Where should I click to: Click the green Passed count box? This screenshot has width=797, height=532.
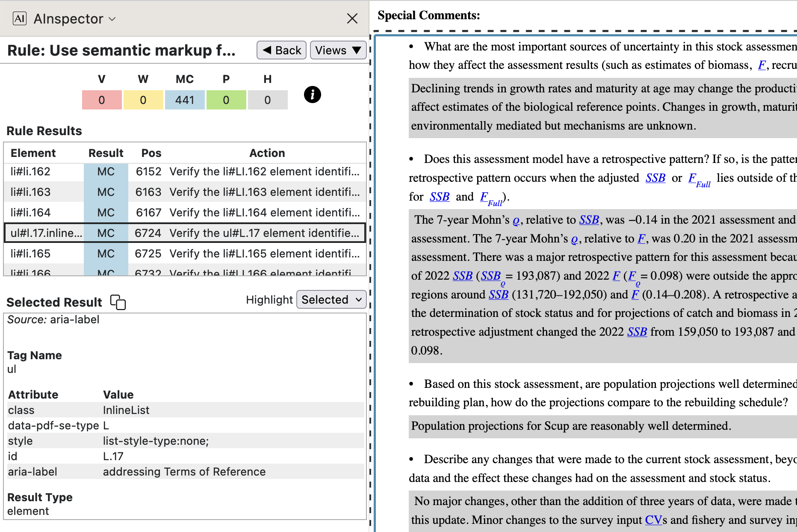tap(226, 100)
